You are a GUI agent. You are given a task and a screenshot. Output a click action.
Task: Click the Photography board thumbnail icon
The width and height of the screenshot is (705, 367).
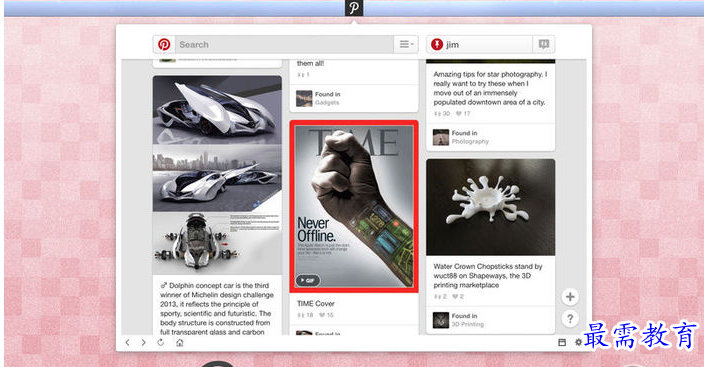[441, 137]
